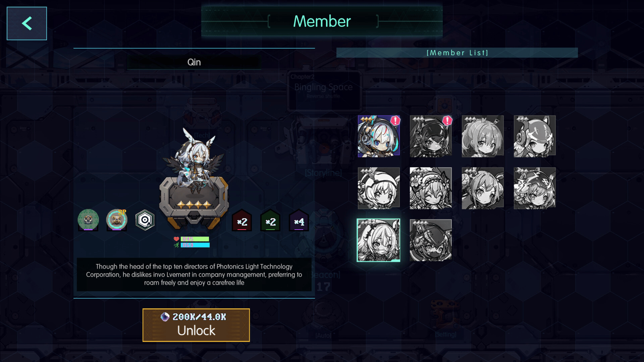This screenshot has width=644, height=362.
Task: Select the dark-haired member with alert badge
Action: [431, 136]
